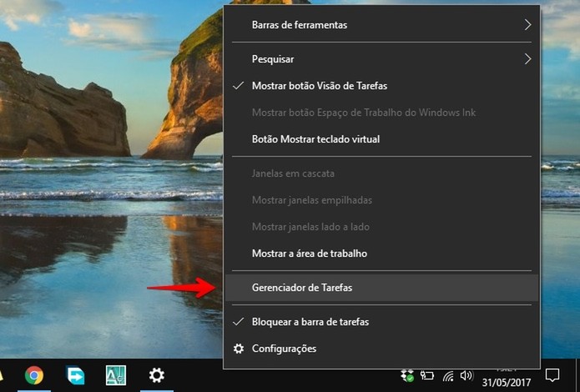This screenshot has height=392, width=580.
Task: Launch the green blueprint app icon
Action: [116, 375]
